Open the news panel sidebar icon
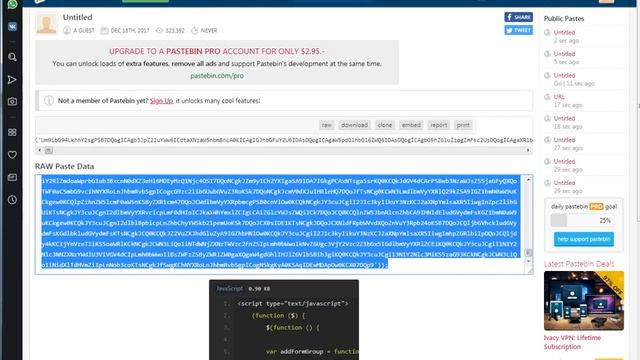640x360 pixels. pyautogui.click(x=12, y=177)
